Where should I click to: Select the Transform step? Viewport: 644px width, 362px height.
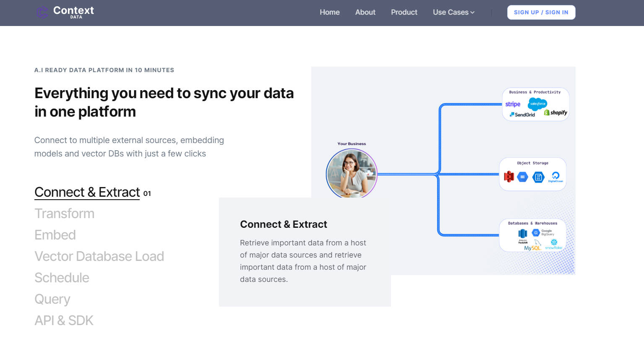(x=64, y=214)
